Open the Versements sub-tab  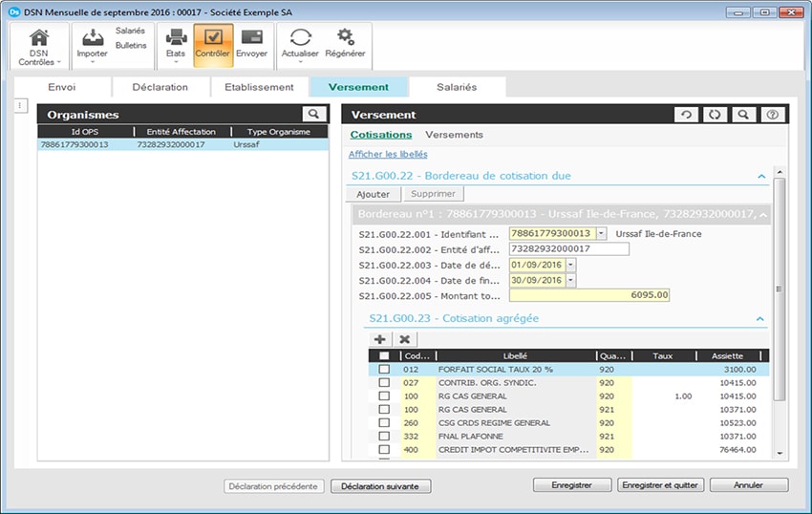[454, 135]
